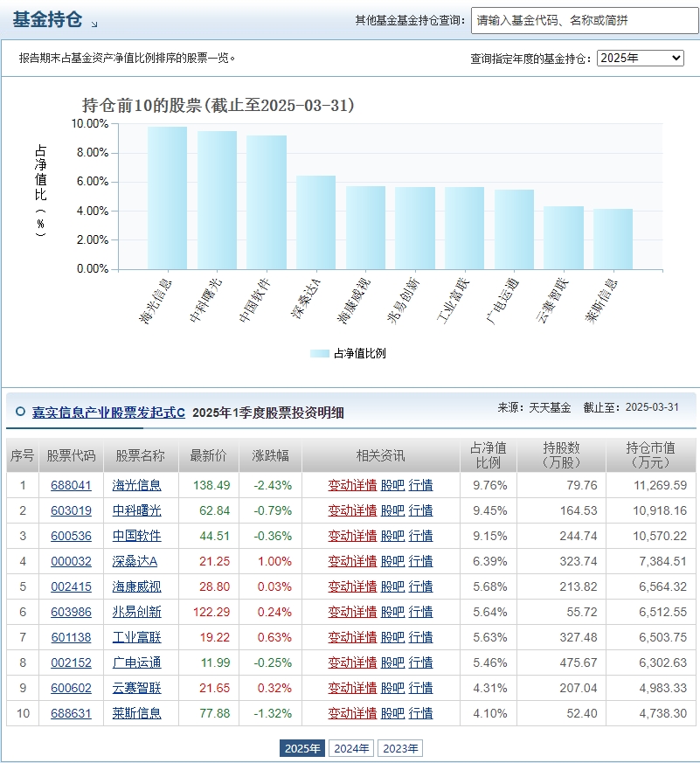Click the circle bullet before 嘉实信息产业股票发起式C
700x763 pixels.
tap(20, 412)
